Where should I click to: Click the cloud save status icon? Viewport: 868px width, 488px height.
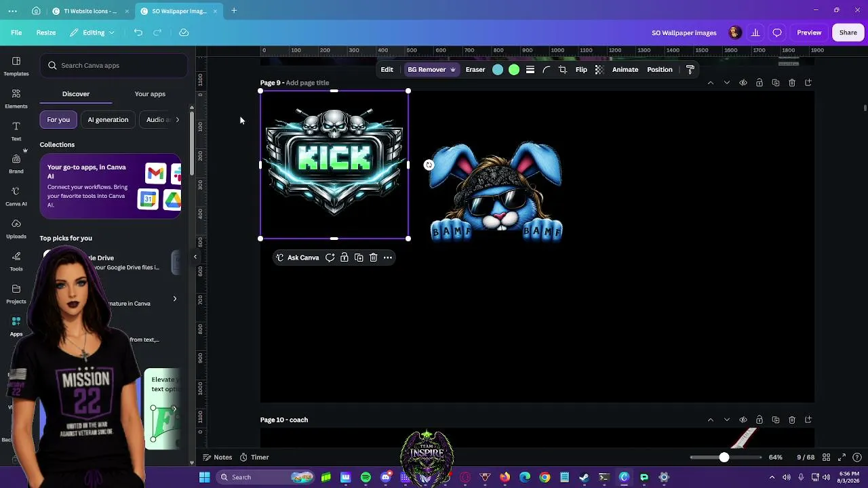pyautogui.click(x=184, y=33)
